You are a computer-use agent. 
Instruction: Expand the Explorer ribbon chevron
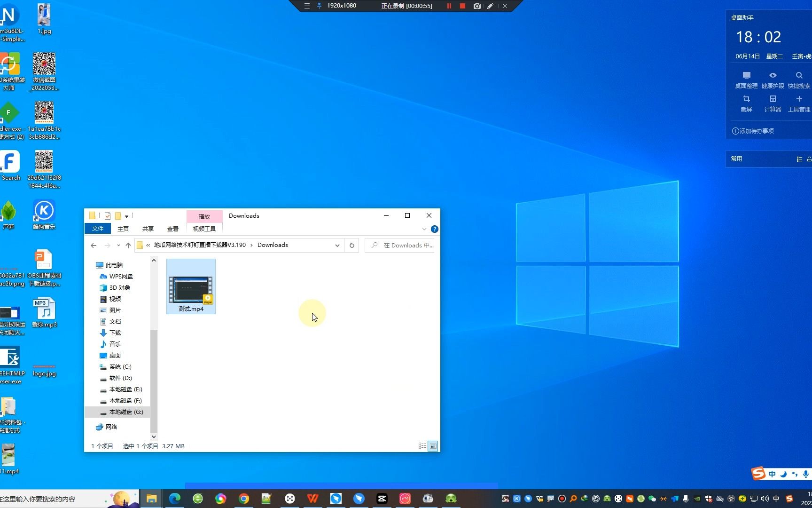[424, 229]
